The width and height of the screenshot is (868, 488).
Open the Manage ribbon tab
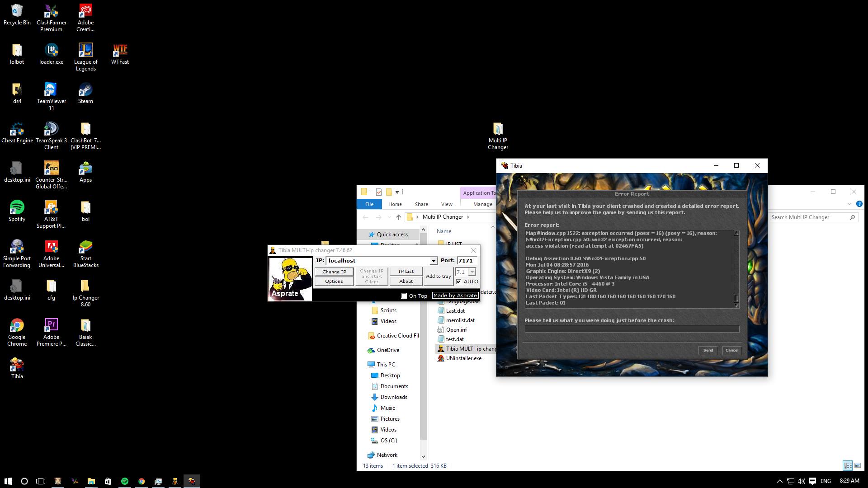[482, 204]
